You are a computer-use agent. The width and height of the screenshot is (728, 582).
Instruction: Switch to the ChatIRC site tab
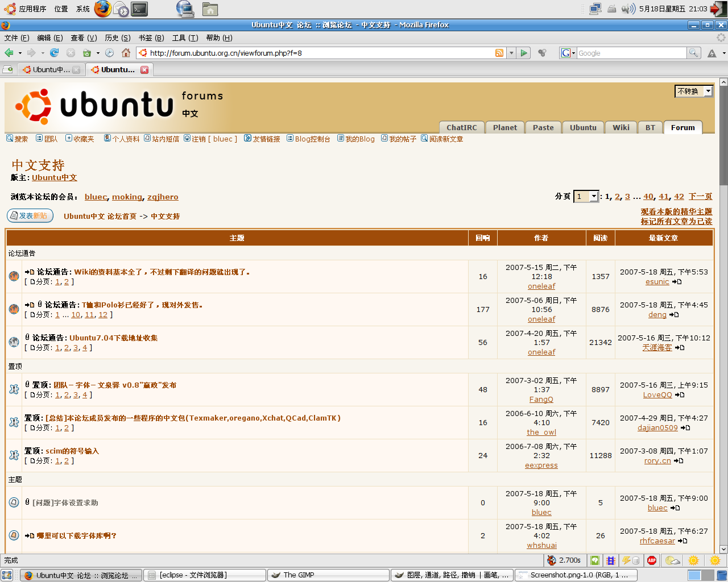coord(462,127)
